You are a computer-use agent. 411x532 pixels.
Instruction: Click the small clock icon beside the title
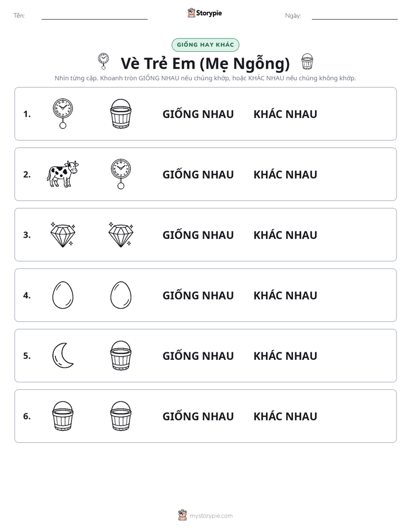(104, 62)
